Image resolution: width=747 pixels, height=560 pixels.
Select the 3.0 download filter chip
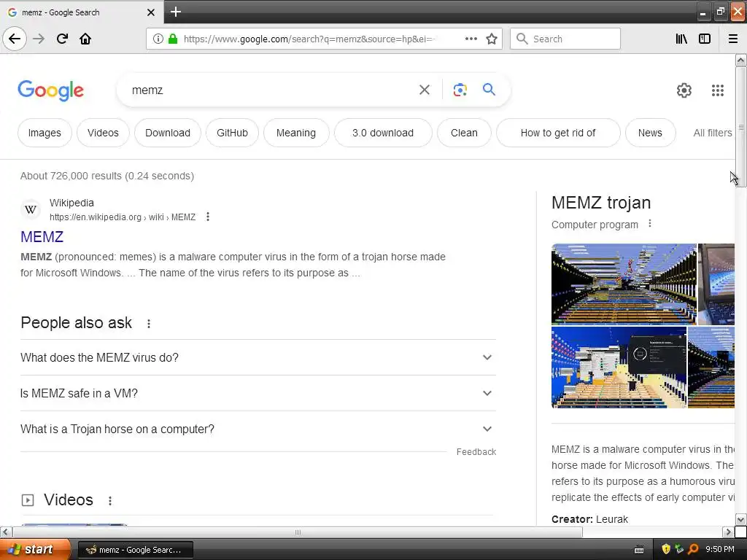(x=383, y=133)
